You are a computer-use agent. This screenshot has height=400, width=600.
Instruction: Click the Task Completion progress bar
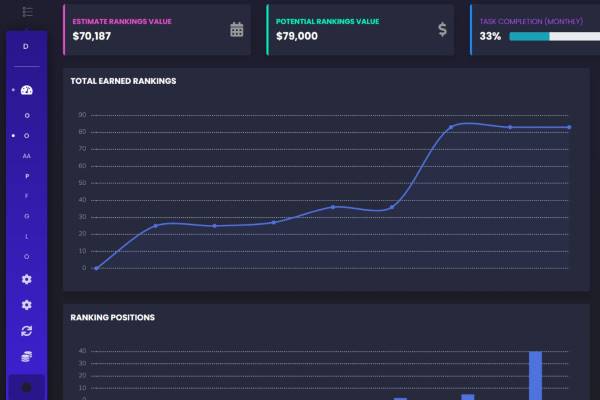(554, 36)
